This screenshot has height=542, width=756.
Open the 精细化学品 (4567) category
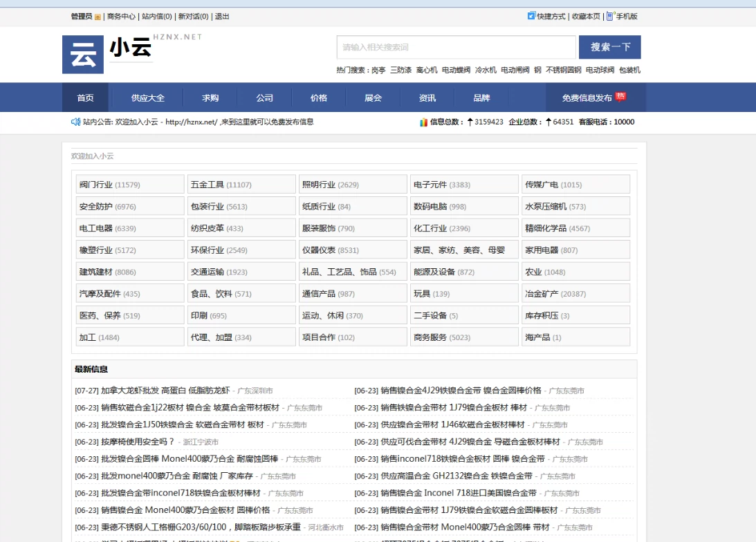point(575,228)
